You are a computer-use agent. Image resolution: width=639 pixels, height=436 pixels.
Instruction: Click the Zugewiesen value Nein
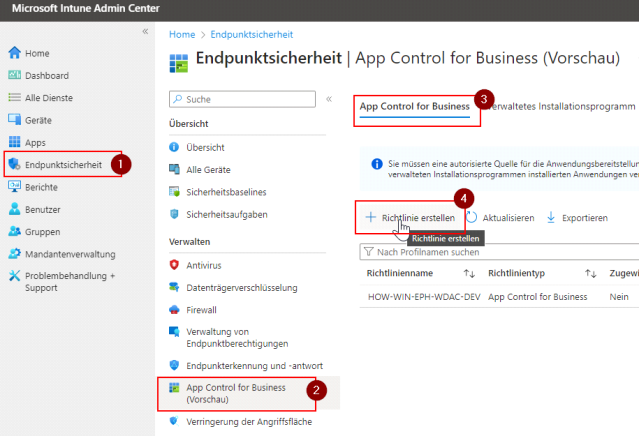point(619,297)
